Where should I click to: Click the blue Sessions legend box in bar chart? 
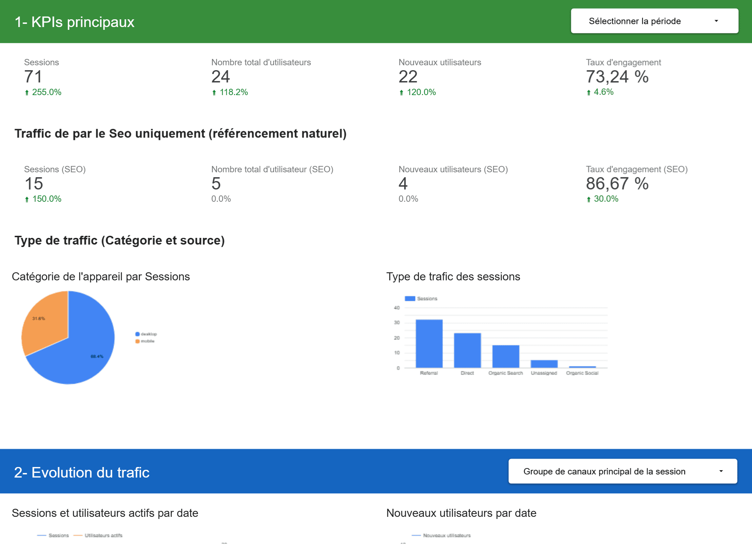(x=410, y=299)
